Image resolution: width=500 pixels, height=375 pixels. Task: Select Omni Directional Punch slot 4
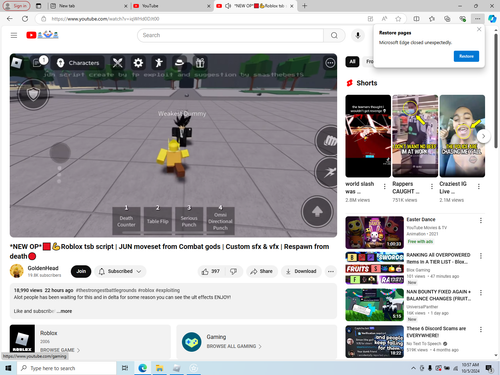220,221
